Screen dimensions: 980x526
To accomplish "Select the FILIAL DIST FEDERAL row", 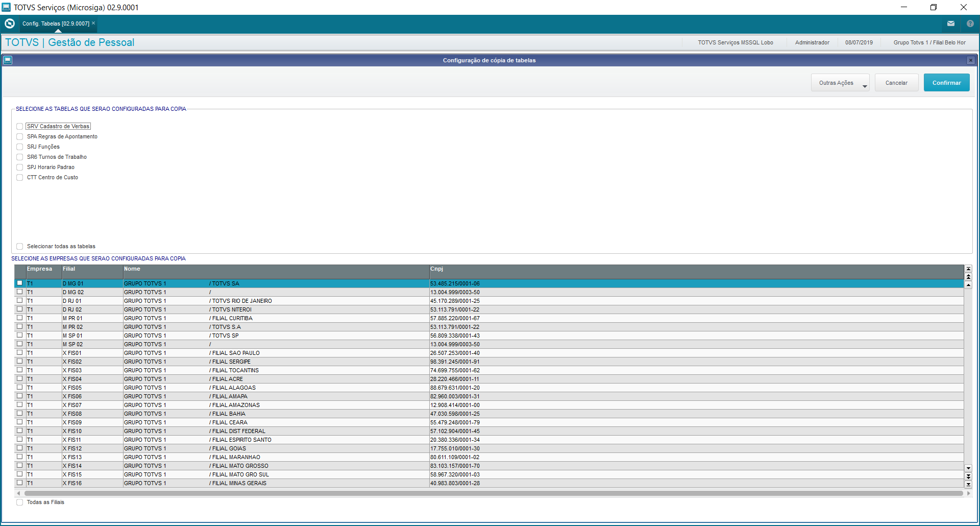I will pos(489,431).
